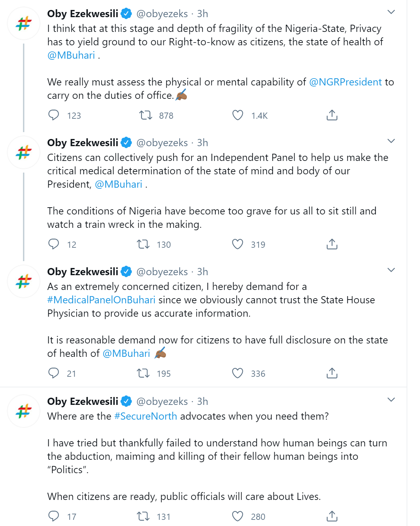Reply to the tweet with 123 replies
420x526 pixels.
coord(54,115)
